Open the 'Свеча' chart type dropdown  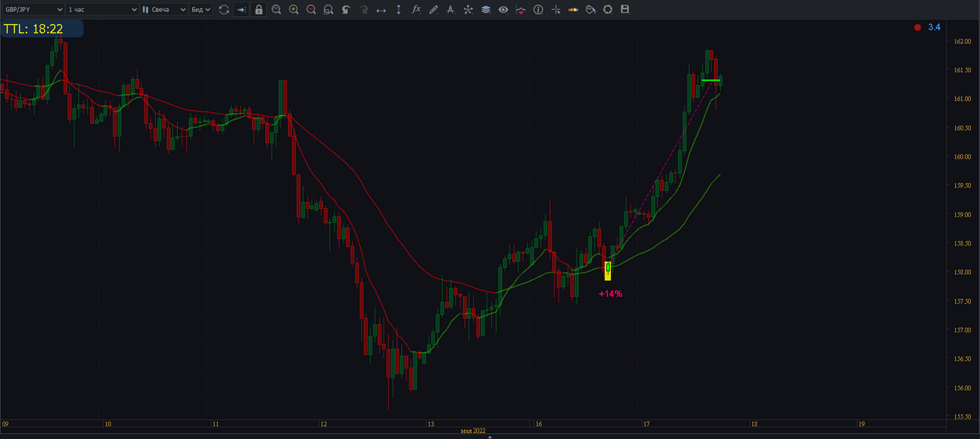(164, 10)
